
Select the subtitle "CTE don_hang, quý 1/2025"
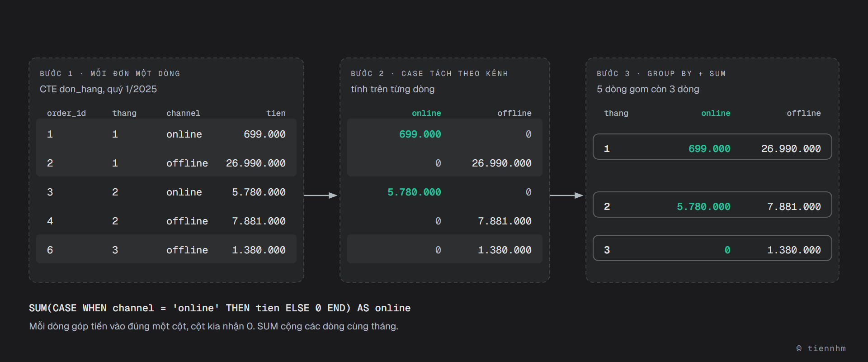(x=98, y=89)
